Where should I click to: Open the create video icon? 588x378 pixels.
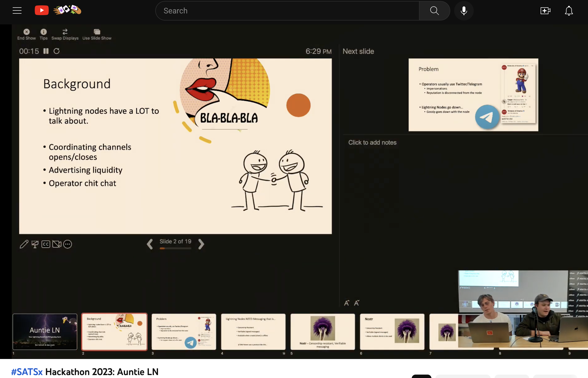click(545, 10)
